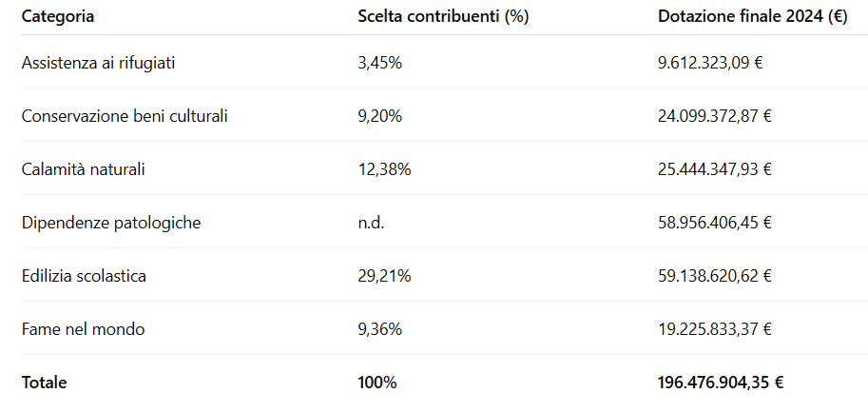Image resolution: width=868 pixels, height=413 pixels.
Task: Select the 196.476.904,35 € total amount
Action: [721, 383]
